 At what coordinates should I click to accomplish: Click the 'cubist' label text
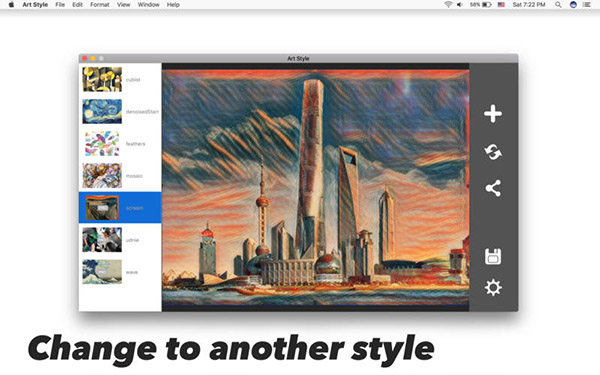[x=133, y=80]
